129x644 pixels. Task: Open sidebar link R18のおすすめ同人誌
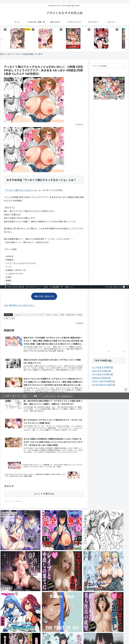point(101,378)
